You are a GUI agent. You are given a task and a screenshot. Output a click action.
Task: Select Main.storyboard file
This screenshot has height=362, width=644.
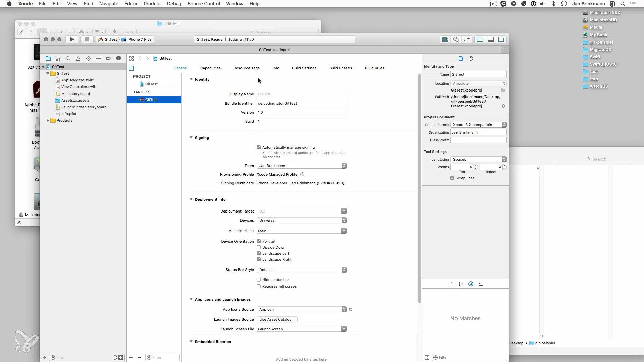click(75, 94)
